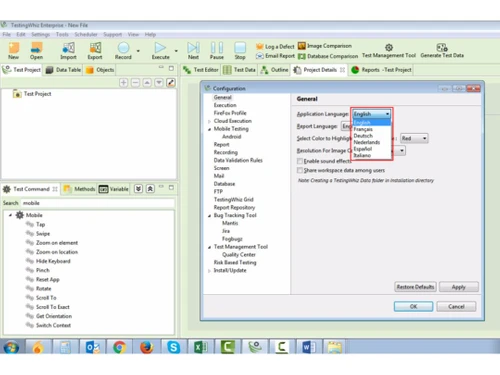This screenshot has height=375, width=500.
Task: Open Record dropdown arrow
Action: (x=138, y=51)
